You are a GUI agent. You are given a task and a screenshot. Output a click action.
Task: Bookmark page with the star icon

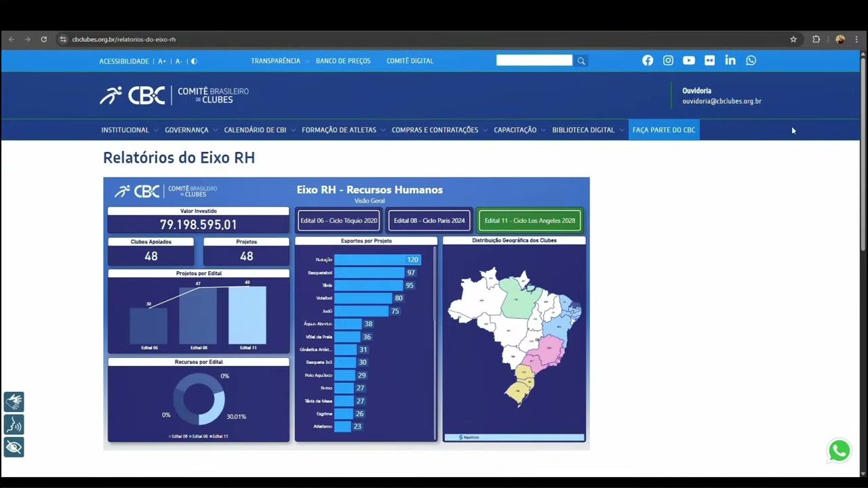pyautogui.click(x=793, y=39)
